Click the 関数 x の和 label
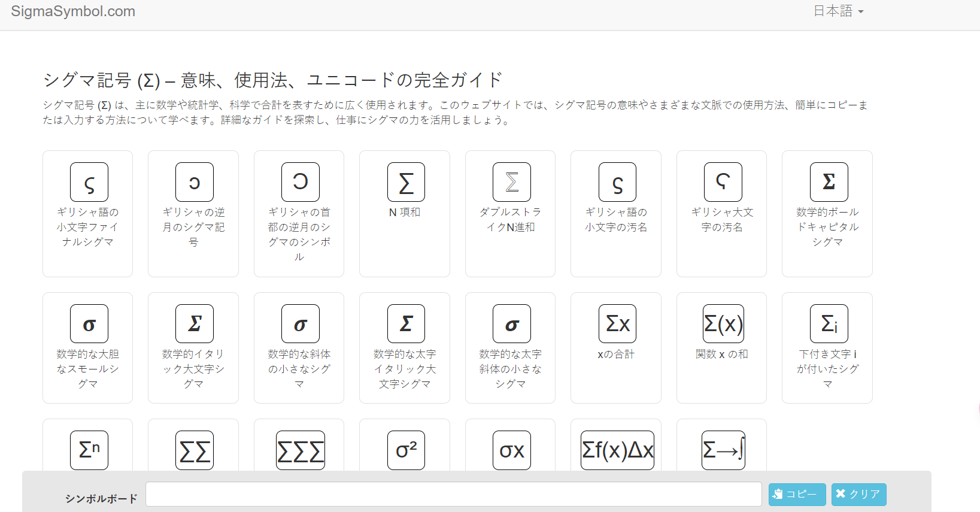This screenshot has height=512, width=980. click(722, 354)
